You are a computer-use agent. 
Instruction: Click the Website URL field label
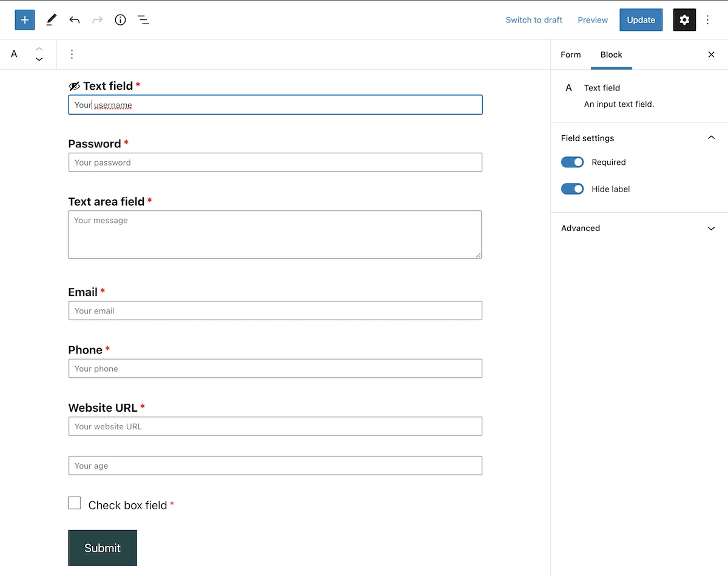(103, 407)
